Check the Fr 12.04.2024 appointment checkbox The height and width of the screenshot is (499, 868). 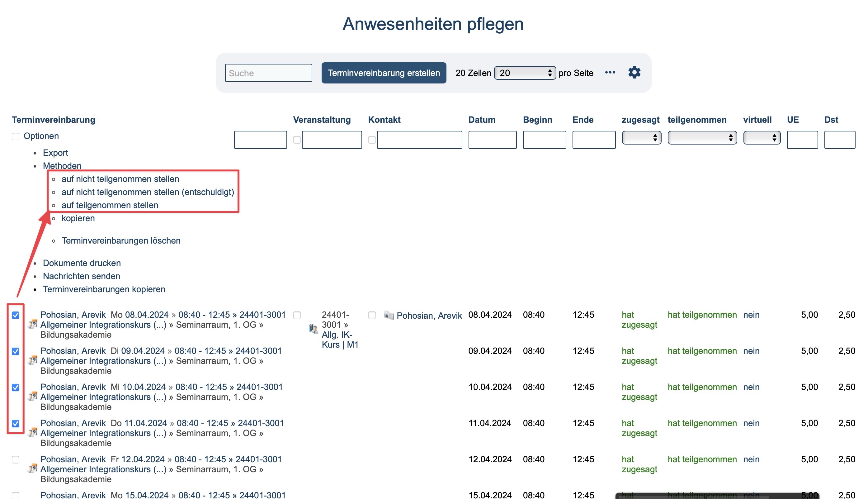click(x=16, y=459)
